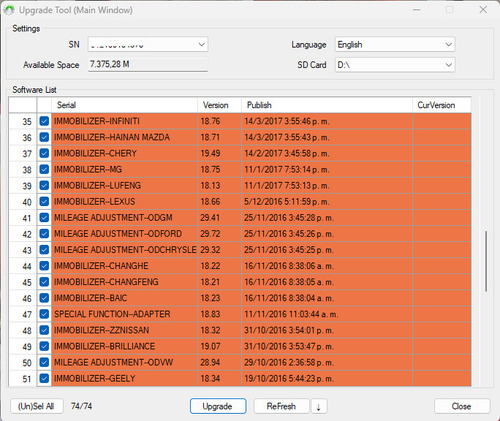
Task: Uncheck the IMMOBILIZER--GEELY checkbox
Action: pyautogui.click(x=44, y=378)
